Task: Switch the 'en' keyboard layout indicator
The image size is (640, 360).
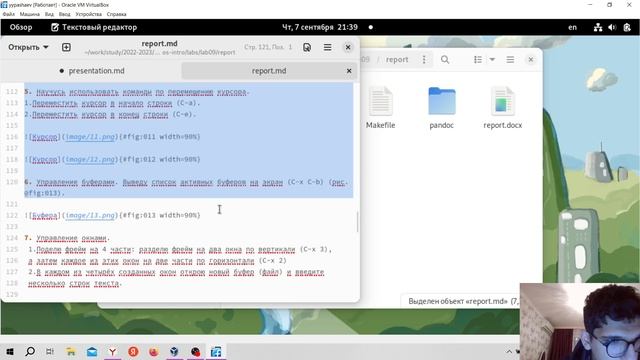Action: tap(573, 27)
